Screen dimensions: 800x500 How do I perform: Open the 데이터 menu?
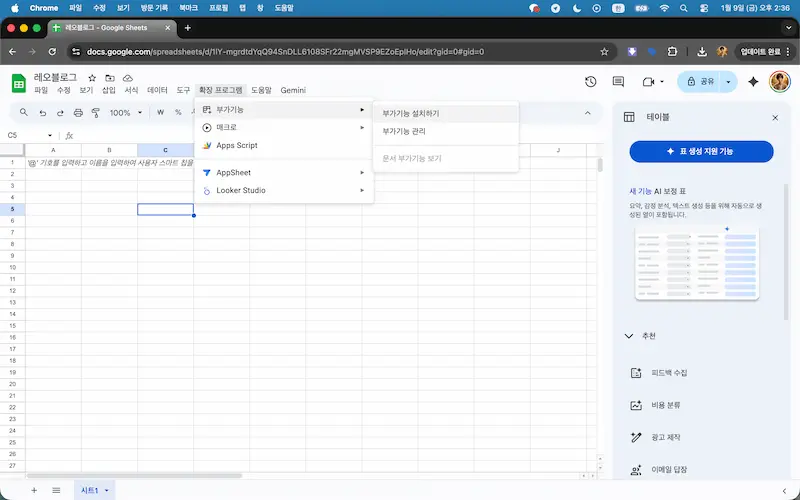tap(157, 90)
